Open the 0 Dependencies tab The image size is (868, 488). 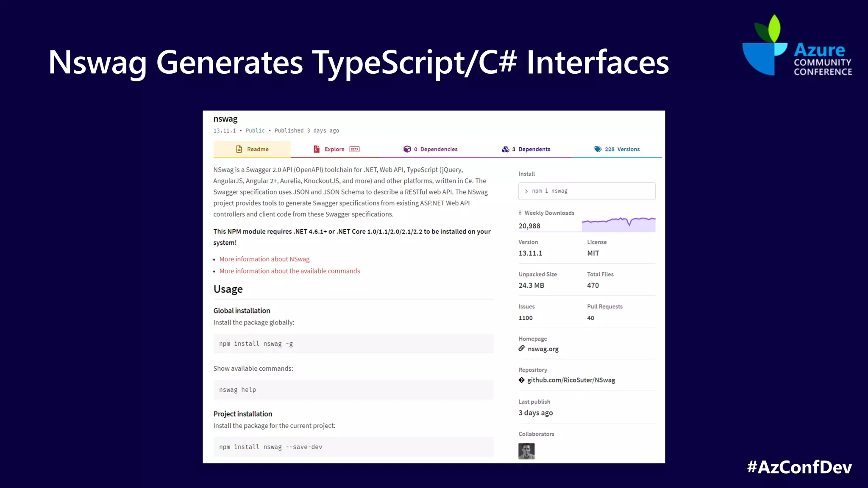(x=430, y=149)
